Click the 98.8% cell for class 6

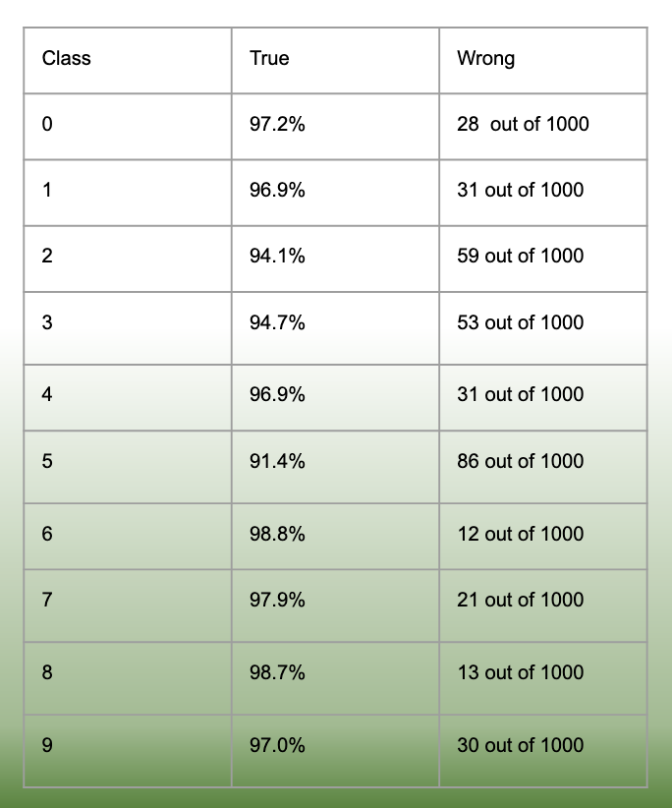[277, 534]
